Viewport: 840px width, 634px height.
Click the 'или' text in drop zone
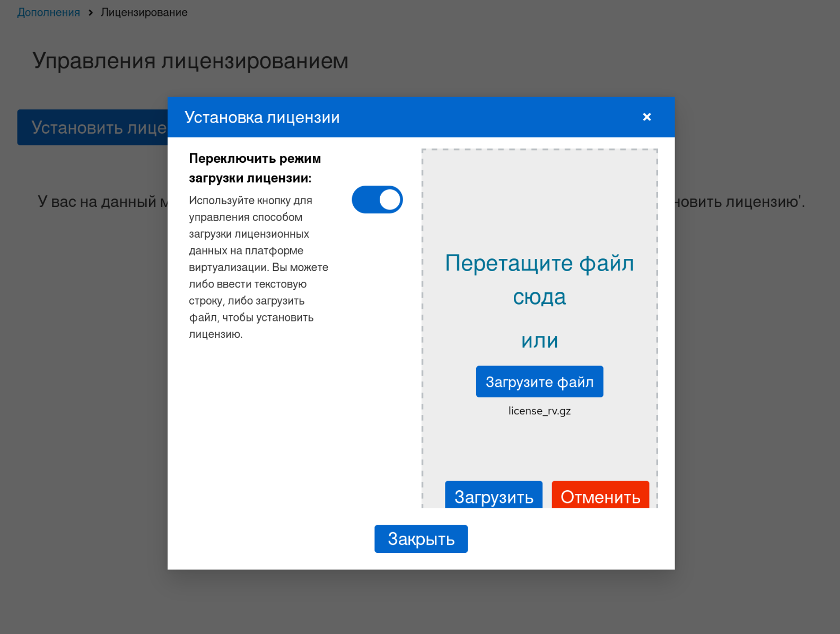tap(539, 341)
